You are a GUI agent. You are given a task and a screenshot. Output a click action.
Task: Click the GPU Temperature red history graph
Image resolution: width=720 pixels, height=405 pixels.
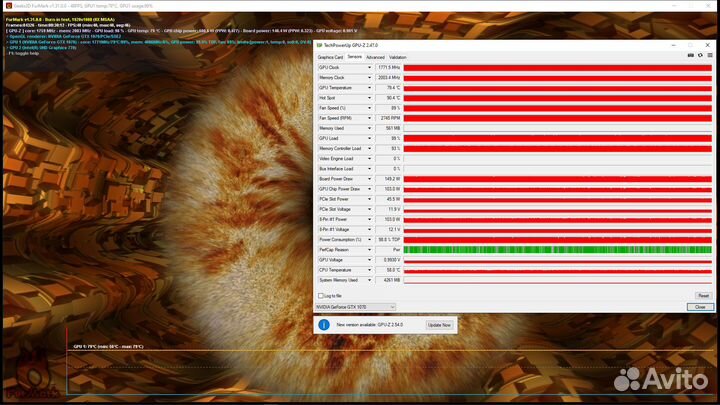click(x=557, y=88)
